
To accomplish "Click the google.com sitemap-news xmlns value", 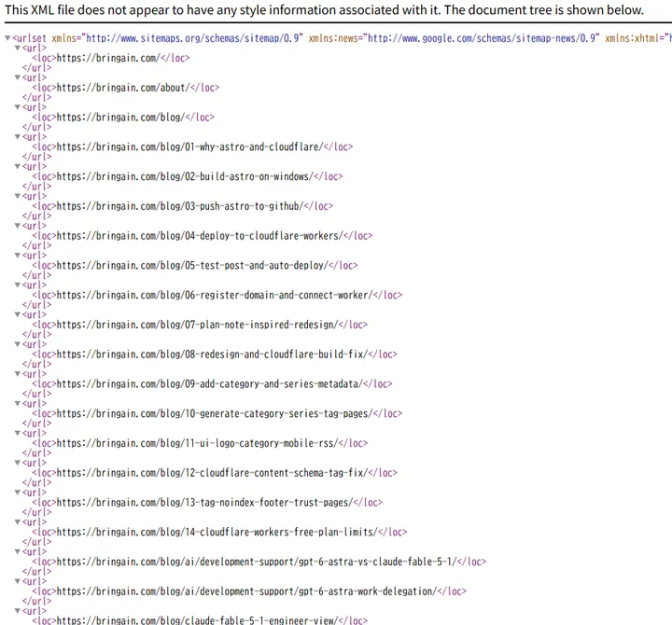I will 482,38.
